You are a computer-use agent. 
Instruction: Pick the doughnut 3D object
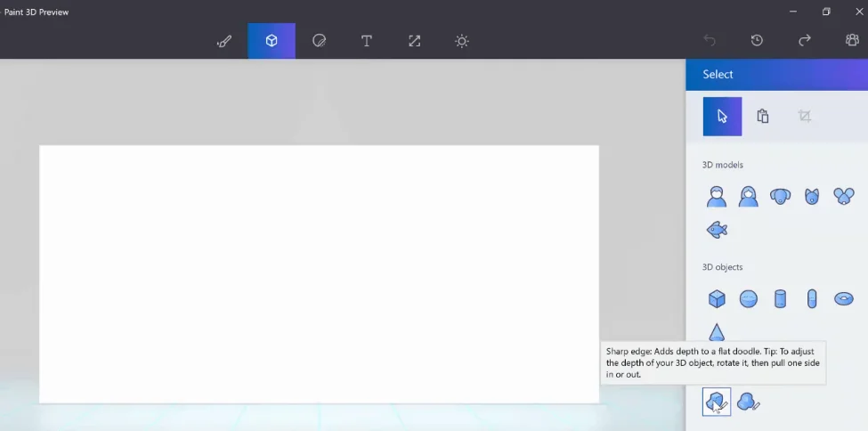(844, 298)
